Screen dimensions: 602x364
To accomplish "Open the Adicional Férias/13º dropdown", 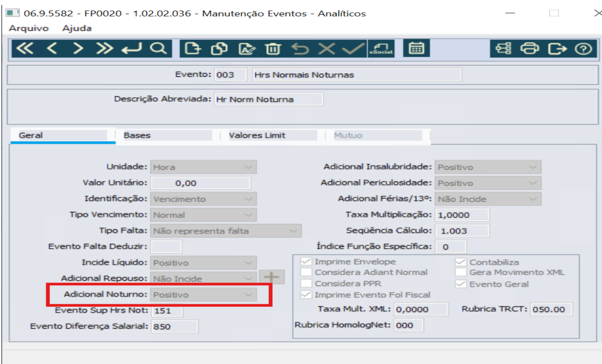I will (488, 199).
